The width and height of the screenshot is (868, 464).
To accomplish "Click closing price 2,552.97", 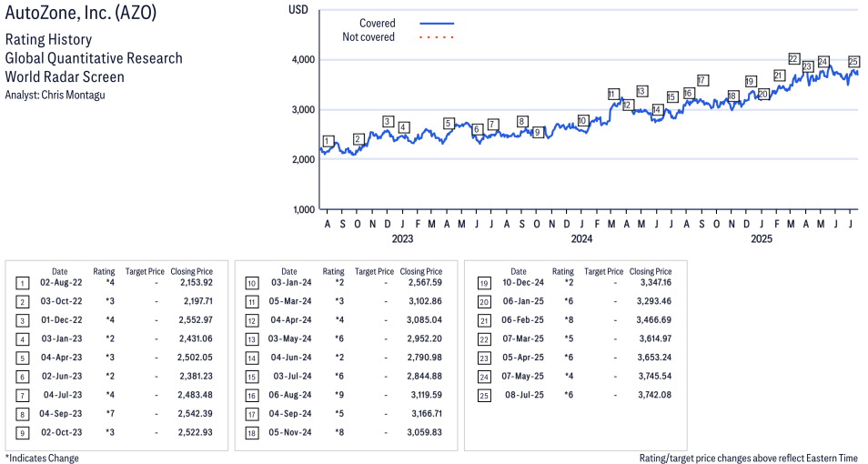I will [196, 320].
